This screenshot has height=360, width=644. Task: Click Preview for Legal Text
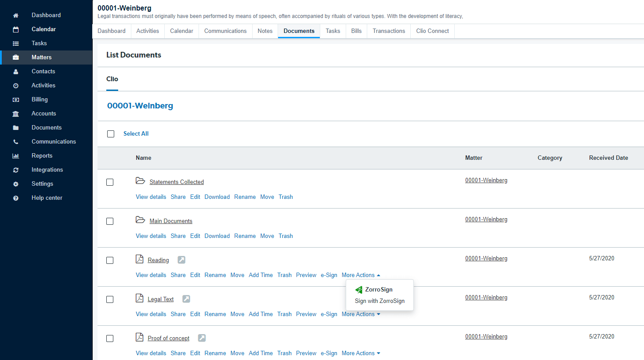coord(306,314)
